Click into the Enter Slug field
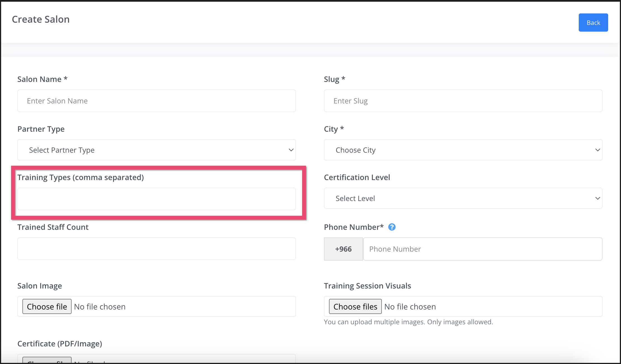The image size is (621, 364). tap(463, 101)
